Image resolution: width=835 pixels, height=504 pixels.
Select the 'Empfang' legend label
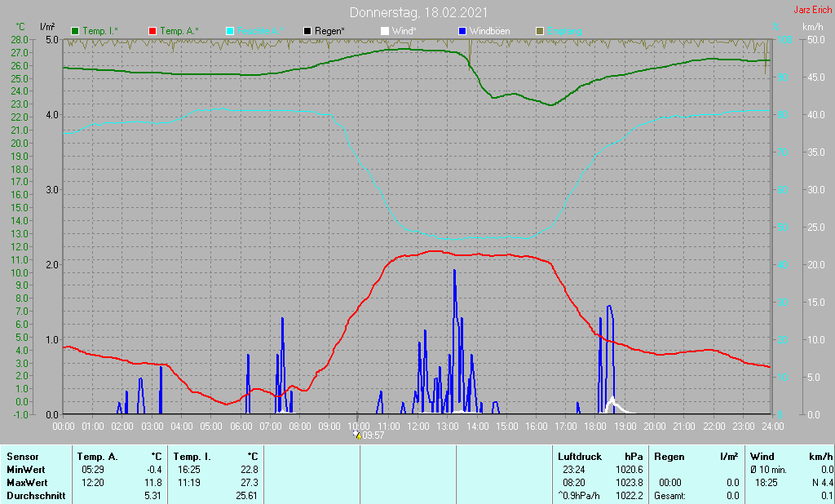[564, 32]
